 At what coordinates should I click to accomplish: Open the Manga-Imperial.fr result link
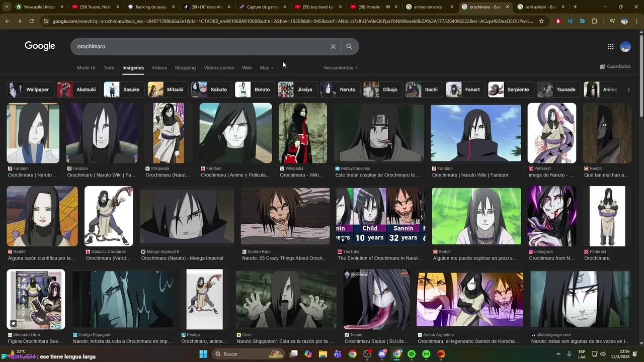pos(182,258)
